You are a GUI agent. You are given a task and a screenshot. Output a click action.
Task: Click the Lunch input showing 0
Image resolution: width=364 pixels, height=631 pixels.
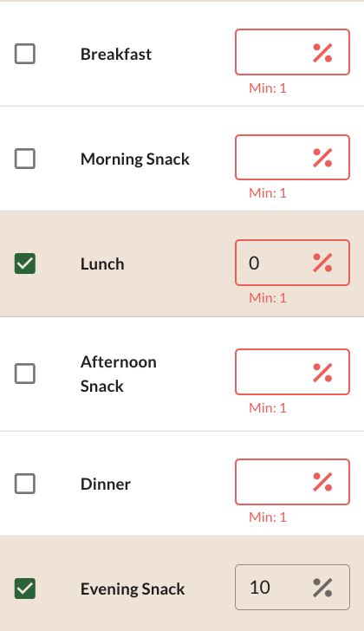click(292, 263)
